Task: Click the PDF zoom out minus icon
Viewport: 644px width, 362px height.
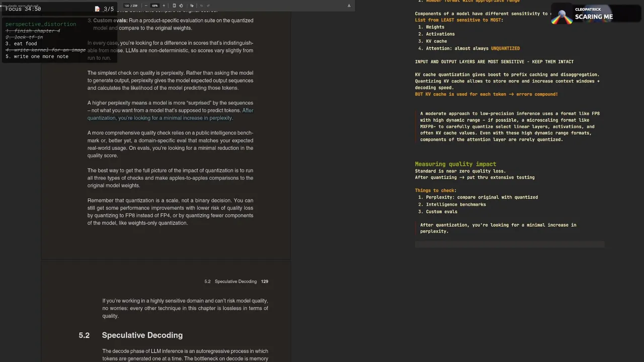Action: (146, 6)
